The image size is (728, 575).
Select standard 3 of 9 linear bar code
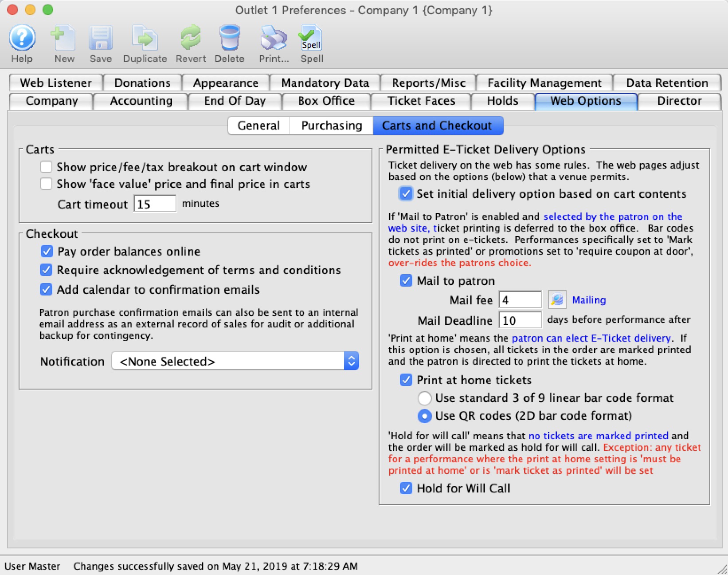click(x=424, y=398)
